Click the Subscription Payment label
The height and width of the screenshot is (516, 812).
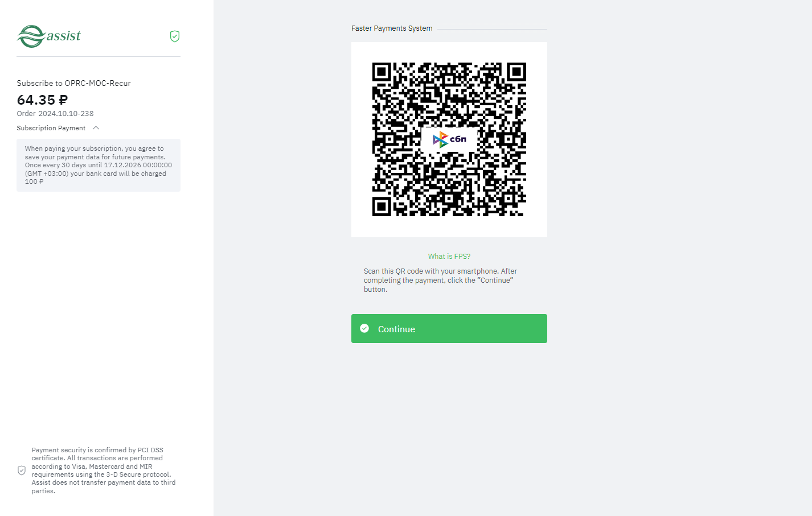[51, 128]
